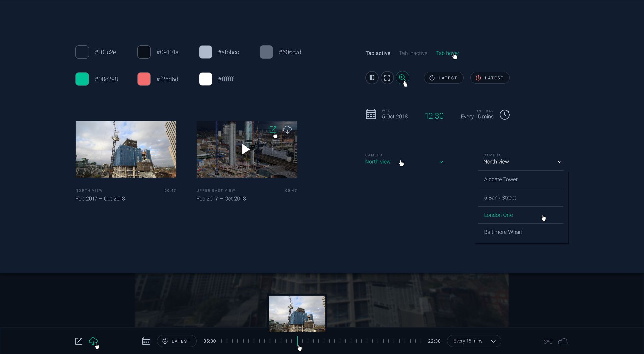Image resolution: width=644 pixels, height=354 pixels.
Task: Select London One from the camera list
Action: click(498, 215)
